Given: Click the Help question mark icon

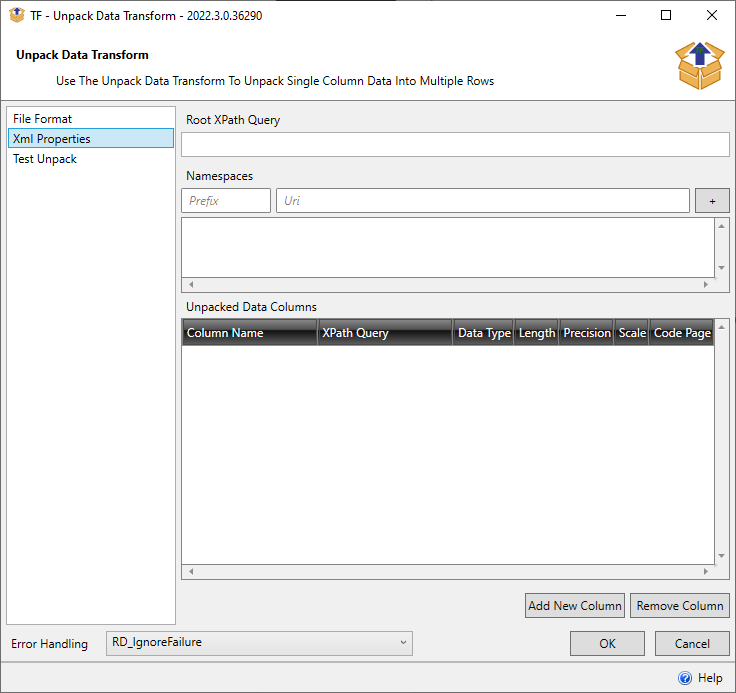Looking at the screenshot, I should click(685, 678).
